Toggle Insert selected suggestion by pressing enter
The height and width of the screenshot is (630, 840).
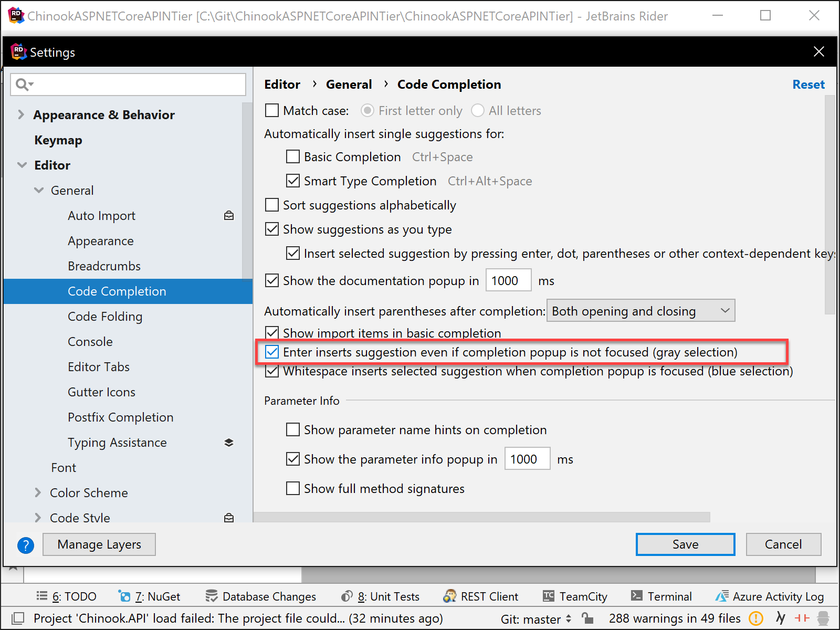click(293, 253)
